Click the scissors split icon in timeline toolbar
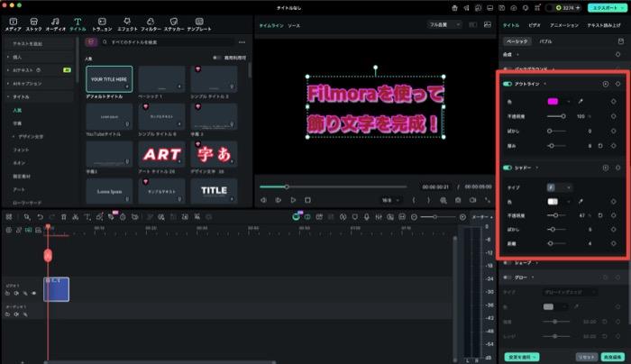Viewport: 631px width, 364px height. click(75, 217)
